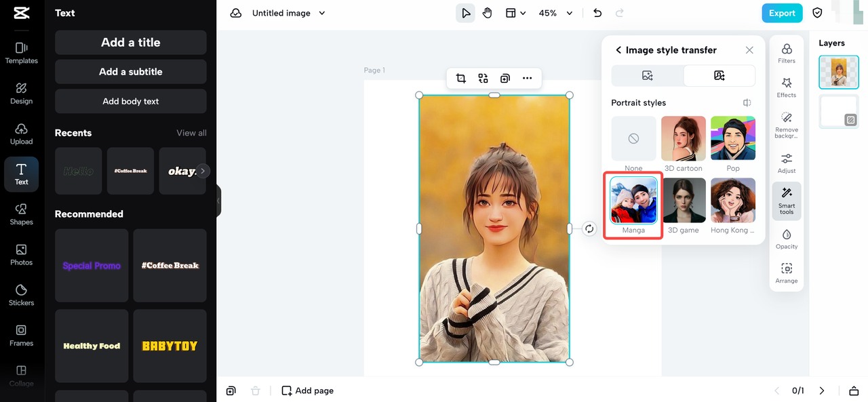Click the bottom-right layers tray icon

(854, 390)
